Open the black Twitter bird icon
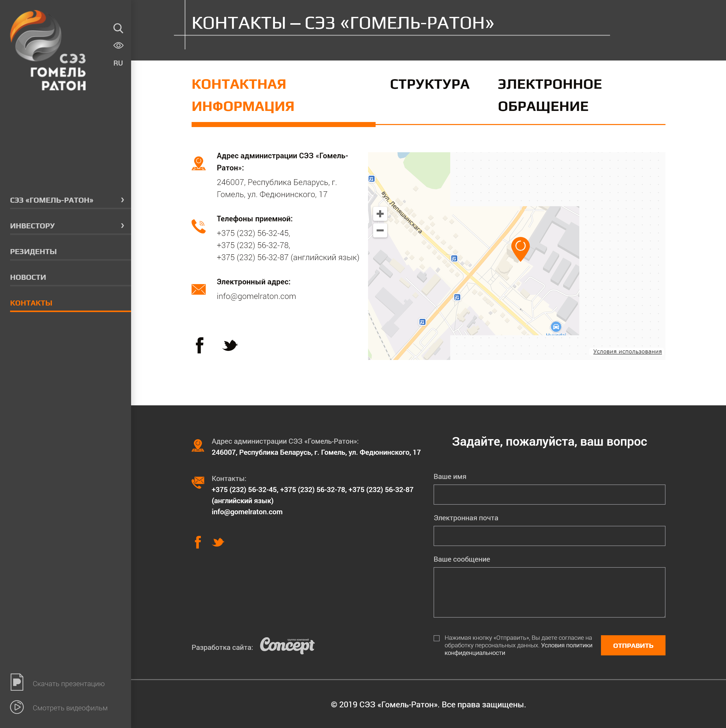Screen dimensions: 726x728 230,345
